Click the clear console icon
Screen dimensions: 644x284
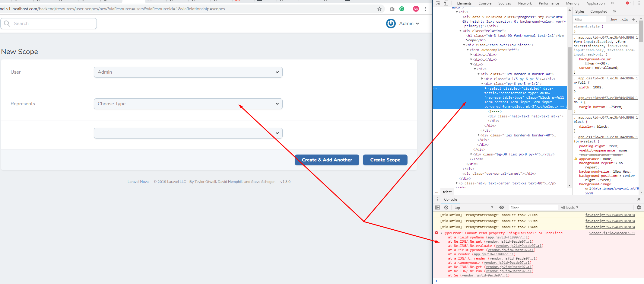(x=446, y=207)
